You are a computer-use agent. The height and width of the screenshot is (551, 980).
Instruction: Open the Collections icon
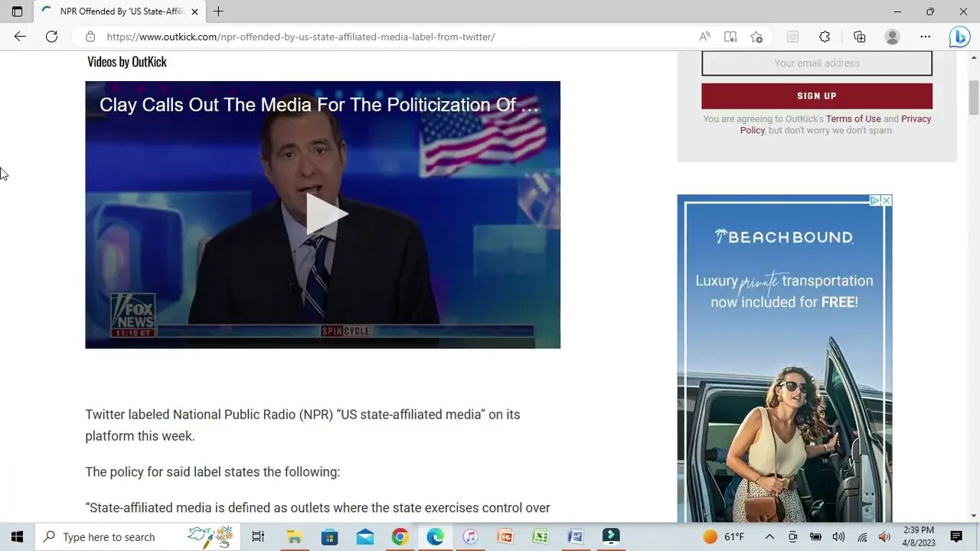859,37
